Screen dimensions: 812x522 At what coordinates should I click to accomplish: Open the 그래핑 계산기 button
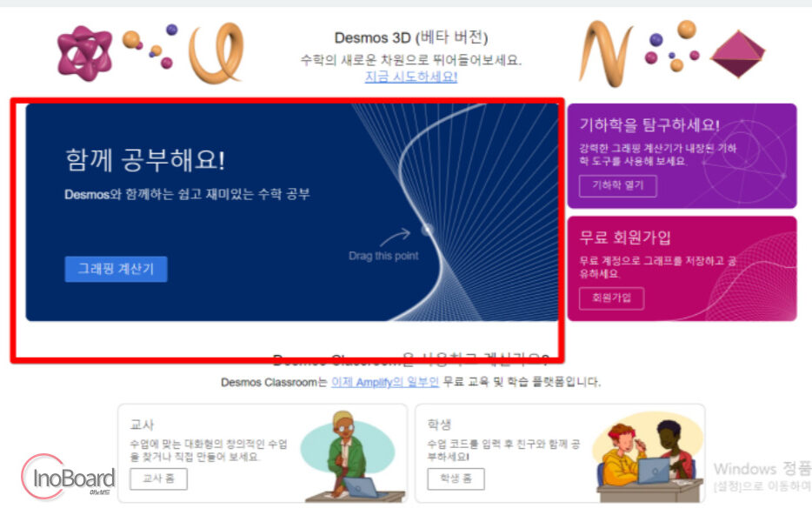(116, 269)
